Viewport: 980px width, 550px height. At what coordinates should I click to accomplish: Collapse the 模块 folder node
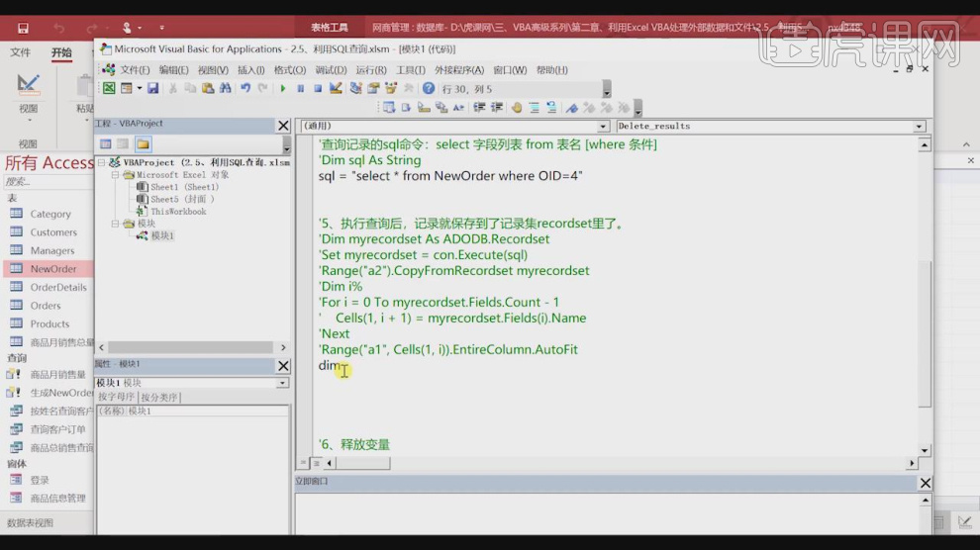(115, 223)
